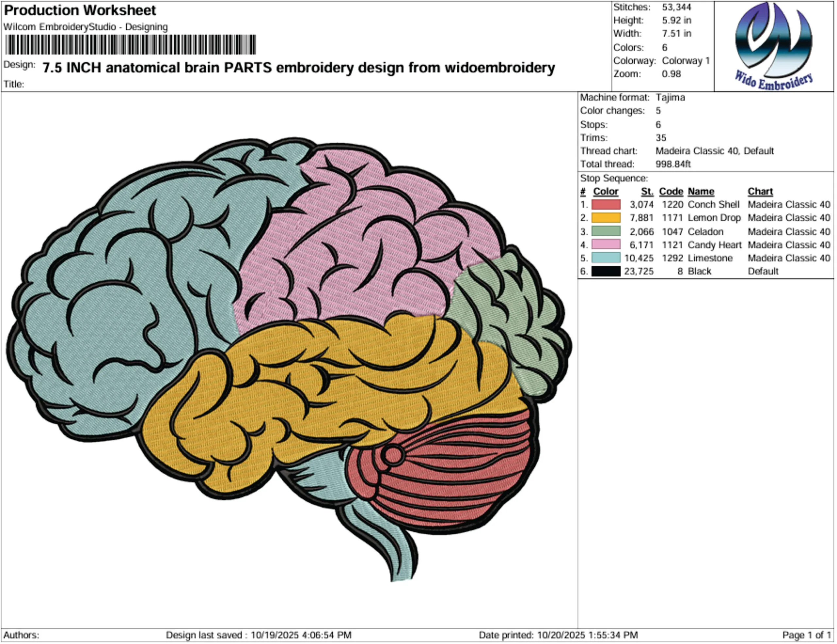Click the 'Color changes:' label

click(x=612, y=111)
